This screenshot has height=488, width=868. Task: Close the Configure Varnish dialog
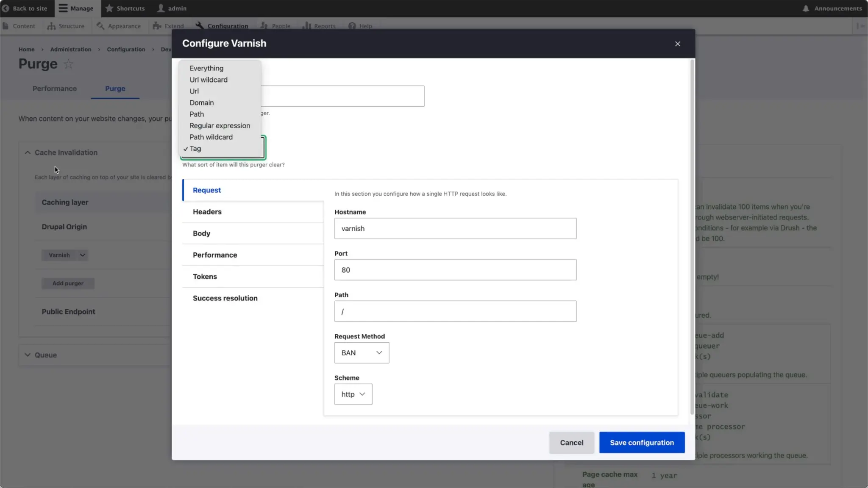(677, 44)
